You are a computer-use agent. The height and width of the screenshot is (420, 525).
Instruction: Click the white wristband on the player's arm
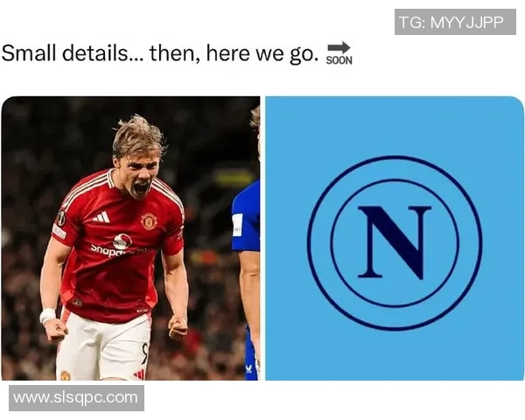[47, 316]
